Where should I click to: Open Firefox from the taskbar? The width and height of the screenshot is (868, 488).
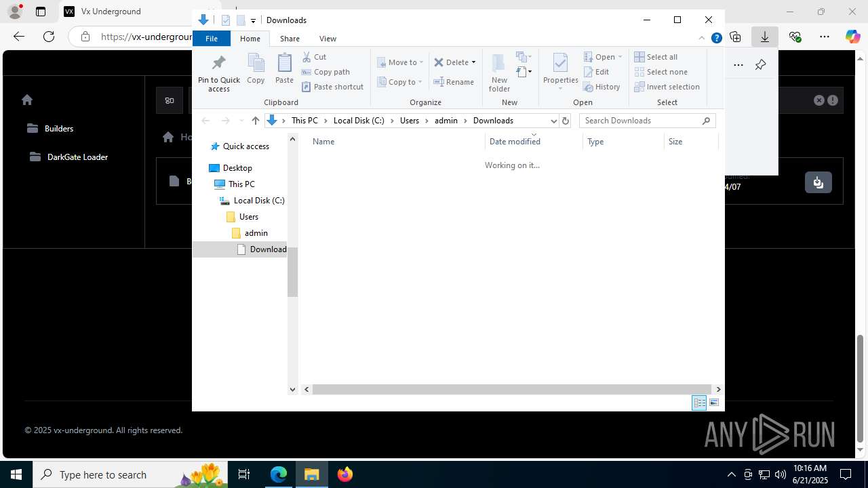[345, 474]
